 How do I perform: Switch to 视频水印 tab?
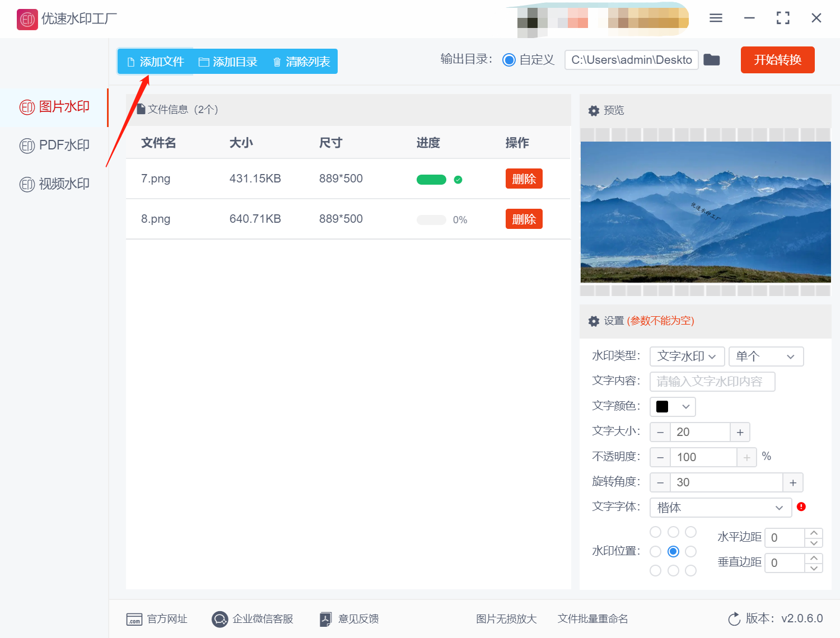tap(55, 184)
